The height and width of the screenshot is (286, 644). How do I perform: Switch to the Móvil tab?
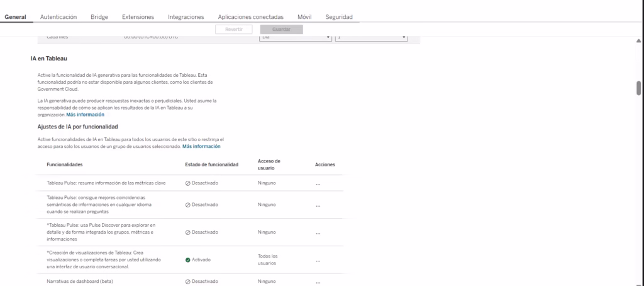[x=304, y=17]
